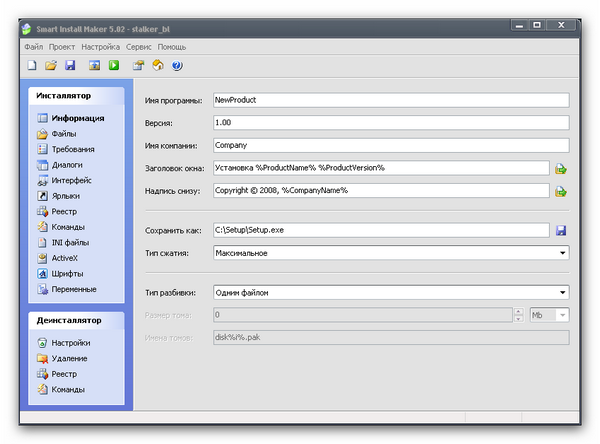Click the insert variable icon beside Надпись снизу
Image resolution: width=600 pixels, height=444 pixels.
tap(561, 191)
